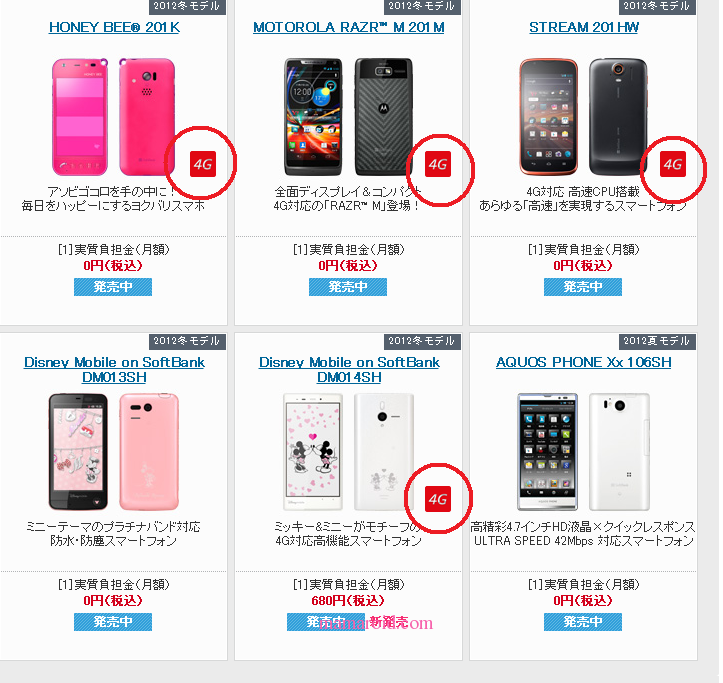Click 発売中 button under STREAM 201HW

click(x=583, y=287)
